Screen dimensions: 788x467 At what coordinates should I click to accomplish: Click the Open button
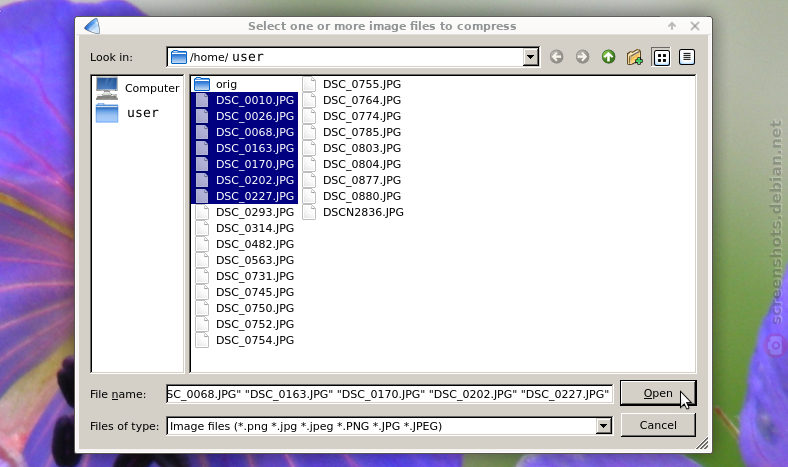(x=658, y=393)
